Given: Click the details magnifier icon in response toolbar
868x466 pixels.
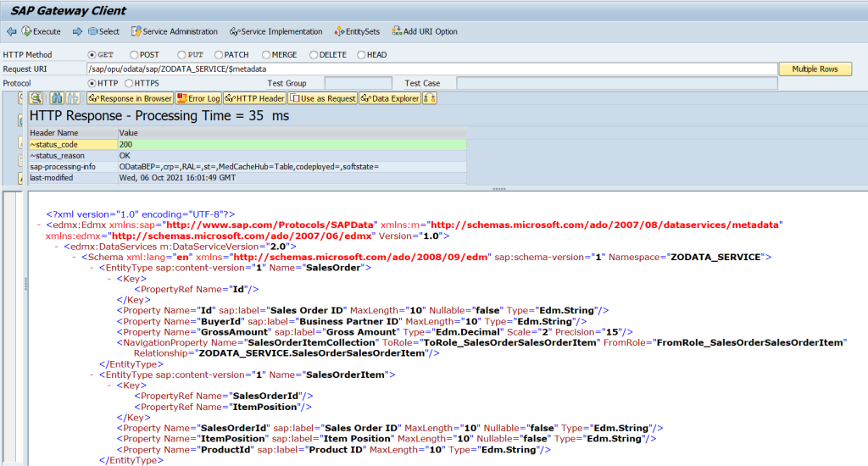Looking at the screenshot, I should click(x=36, y=98).
